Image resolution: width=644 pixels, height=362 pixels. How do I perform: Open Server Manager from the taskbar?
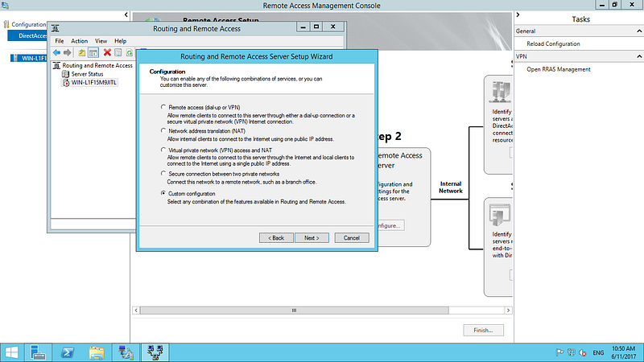[38, 352]
